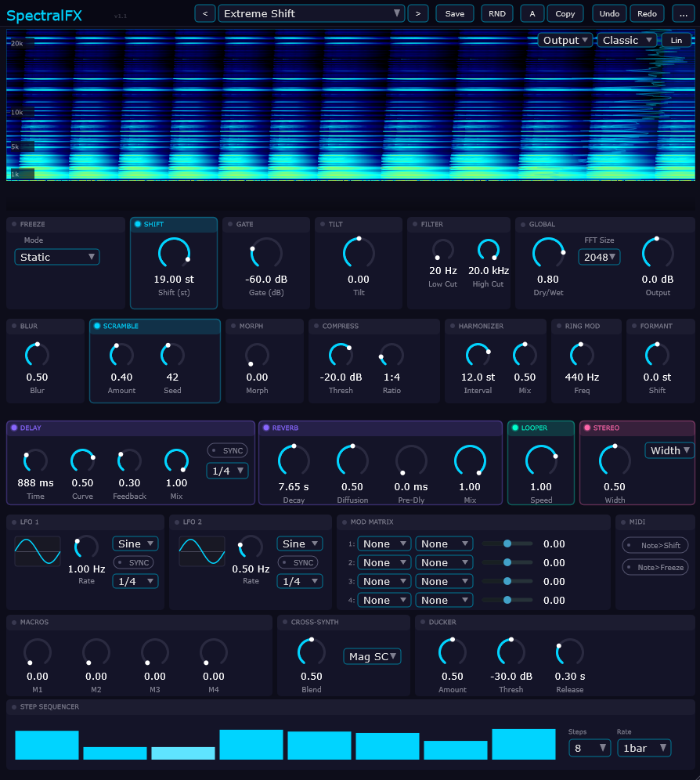
Task: Click the Tilt knob
Action: click(x=359, y=254)
